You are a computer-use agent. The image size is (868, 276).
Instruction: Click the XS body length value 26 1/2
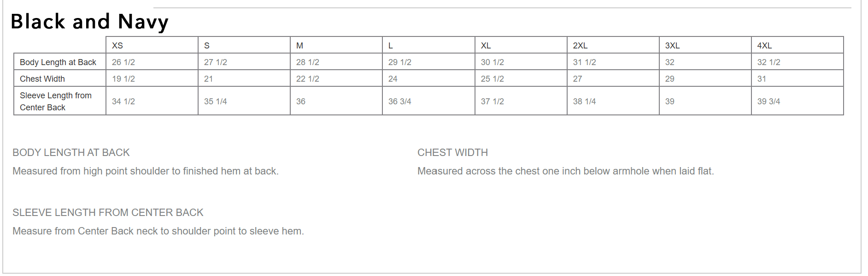click(x=123, y=62)
